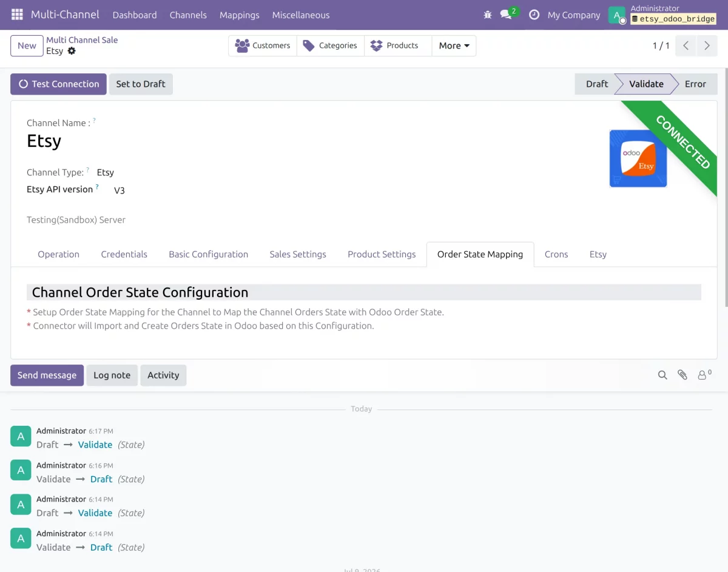The height and width of the screenshot is (572, 728).
Task: Click Draft value in 6:16 PM log
Action: pyautogui.click(x=101, y=479)
